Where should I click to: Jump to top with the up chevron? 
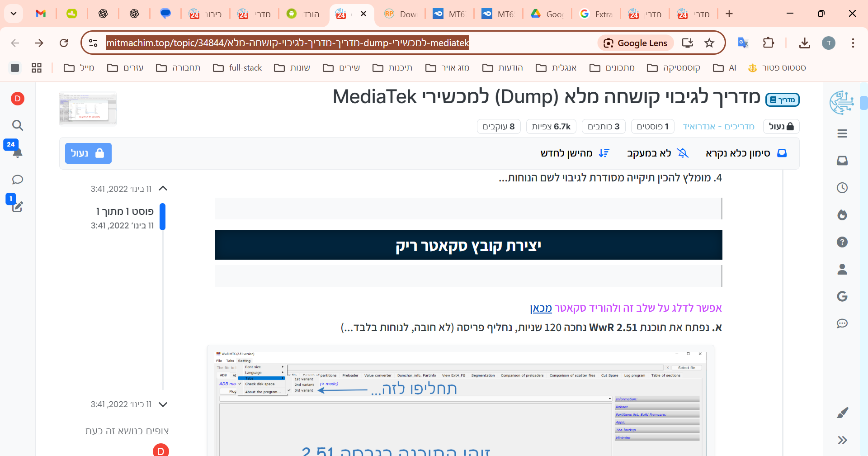click(x=163, y=189)
